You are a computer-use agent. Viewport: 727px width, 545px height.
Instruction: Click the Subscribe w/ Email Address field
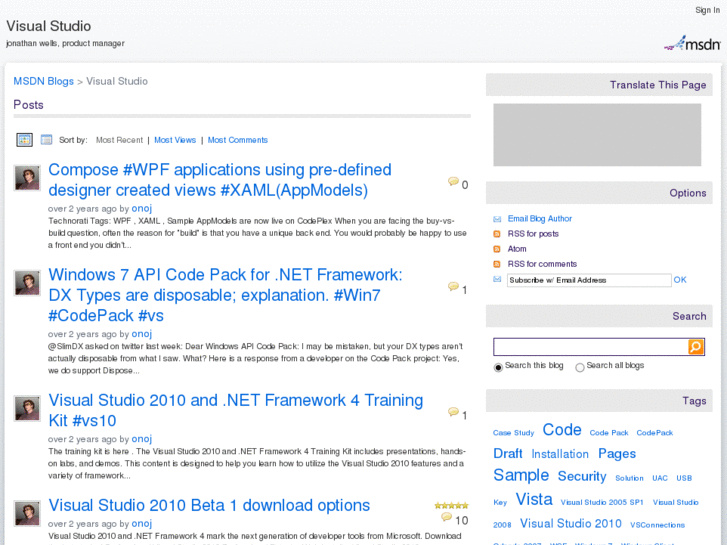pos(589,280)
